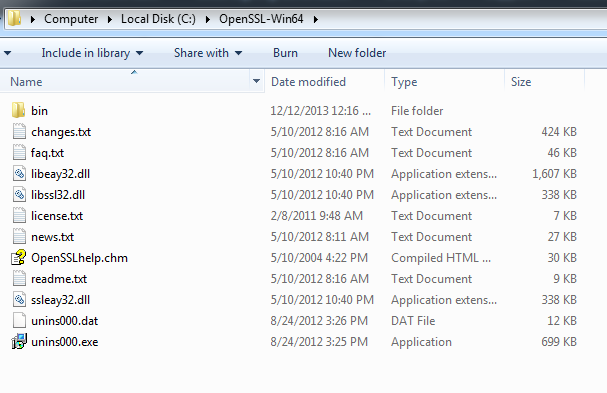Open the toolbar dropdown arrow before Include in library
The width and height of the screenshot is (607, 393).
pyautogui.click(x=8, y=53)
